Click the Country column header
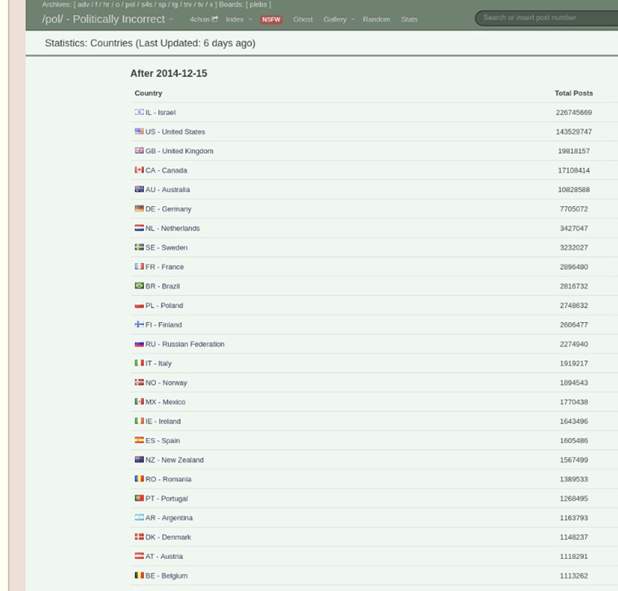 [x=148, y=93]
